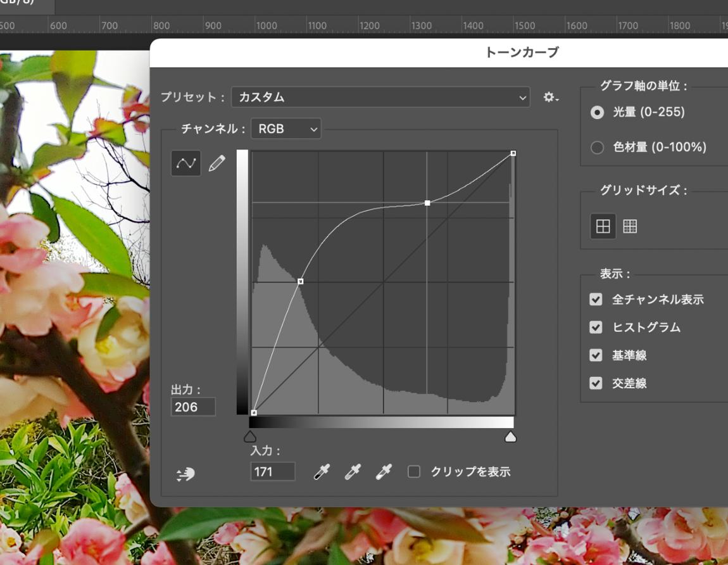The image size is (728, 565).
Task: Pick the white point eyedropper
Action: point(384,472)
